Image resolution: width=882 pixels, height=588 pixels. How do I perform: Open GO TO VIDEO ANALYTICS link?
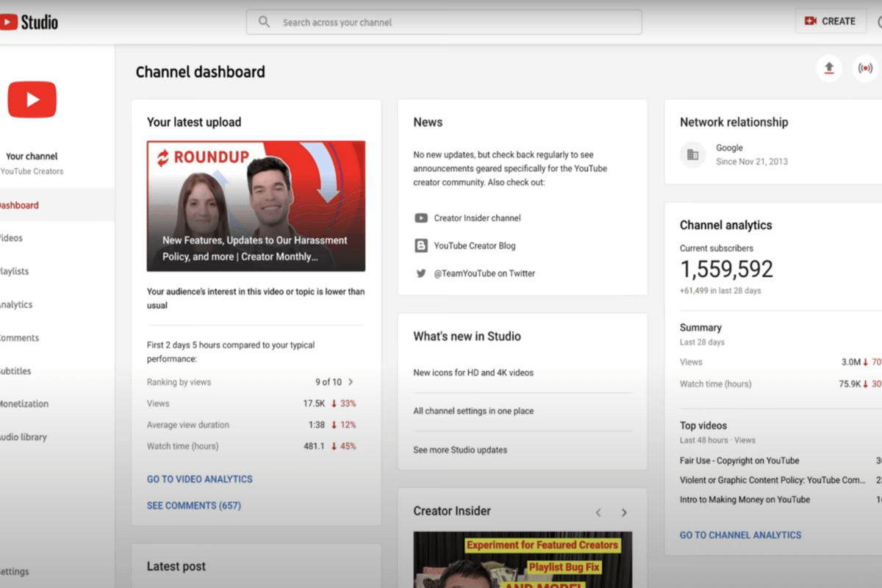(199, 479)
